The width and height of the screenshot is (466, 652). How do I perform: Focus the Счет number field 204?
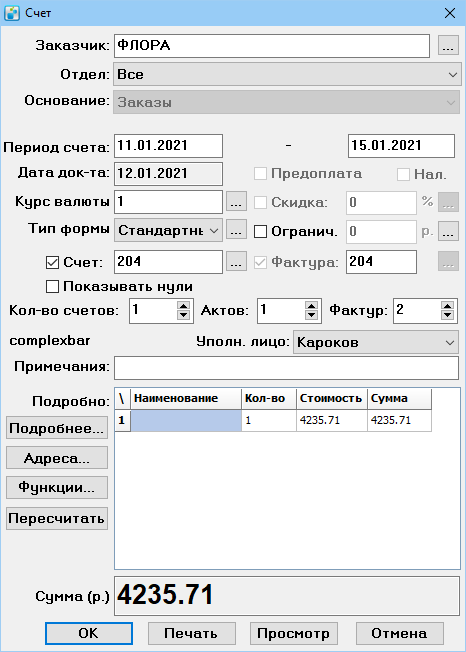168,262
